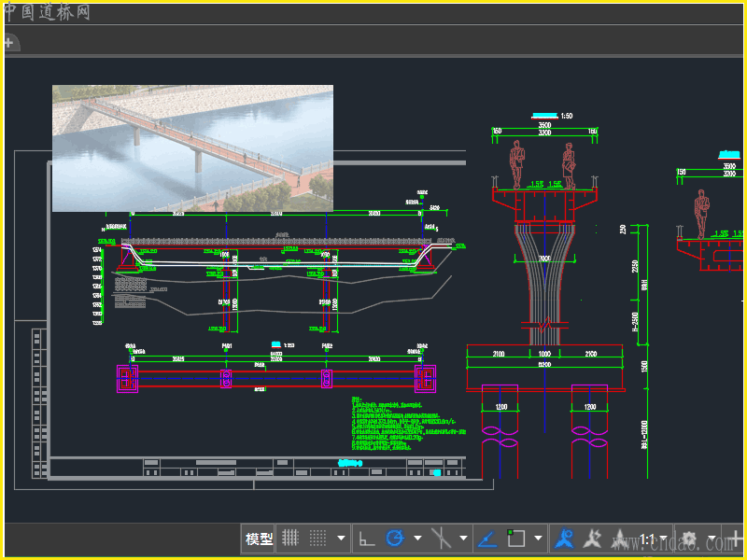Open isometric drafting plane dropdown
Screen dimensions: 747x560
pyautogui.click(x=464, y=539)
